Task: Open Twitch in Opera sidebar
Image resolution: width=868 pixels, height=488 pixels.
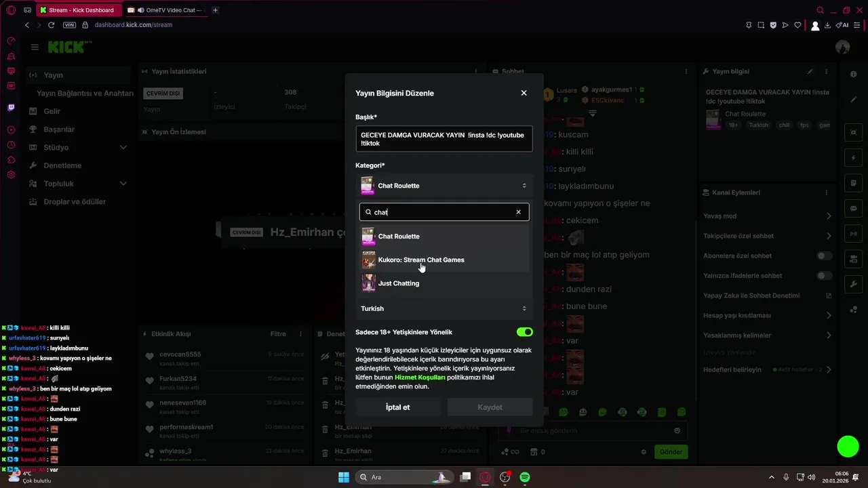Action: pyautogui.click(x=11, y=108)
